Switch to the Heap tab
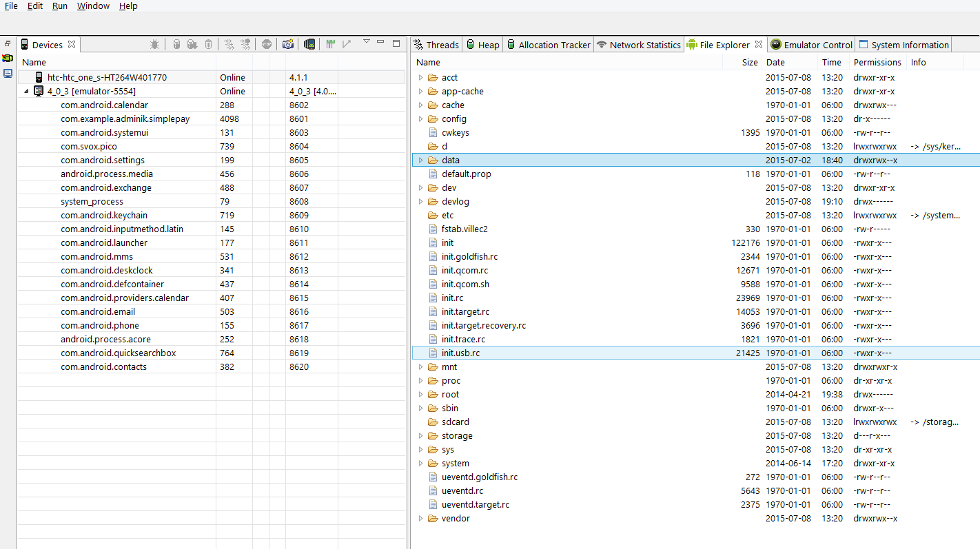 pos(482,45)
